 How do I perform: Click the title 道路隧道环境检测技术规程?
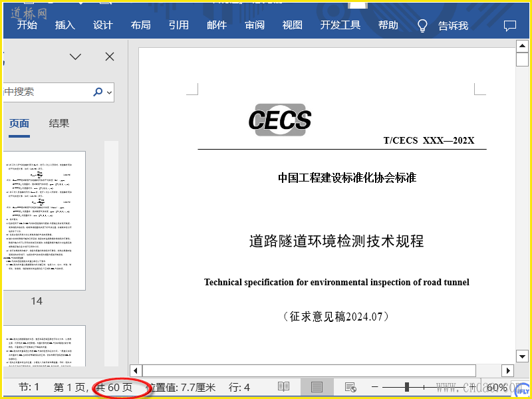pos(336,241)
